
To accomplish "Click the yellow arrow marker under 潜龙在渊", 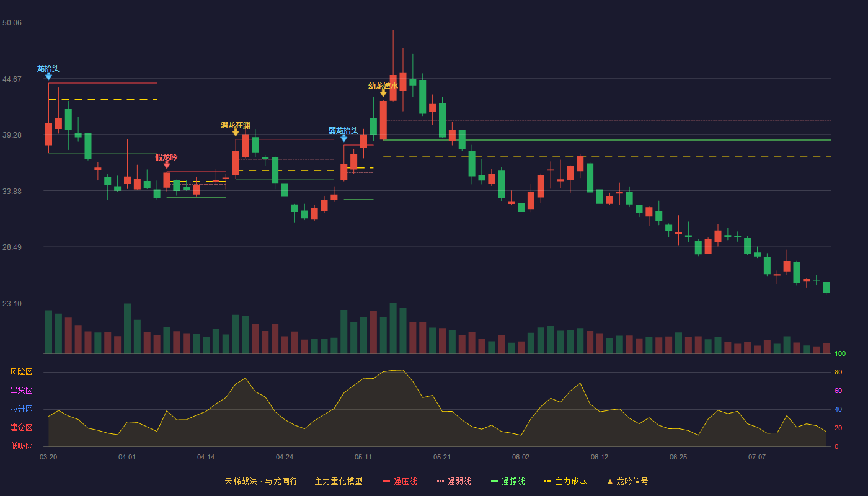I will pos(236,133).
